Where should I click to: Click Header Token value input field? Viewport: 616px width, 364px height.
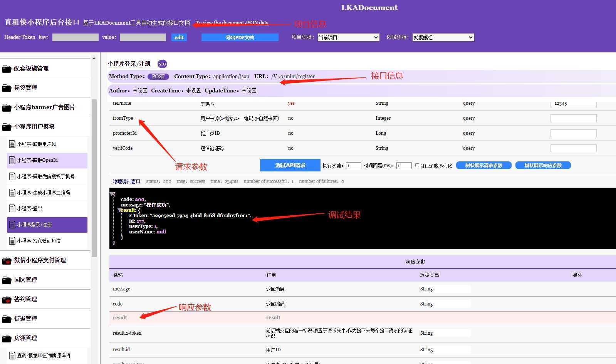143,37
